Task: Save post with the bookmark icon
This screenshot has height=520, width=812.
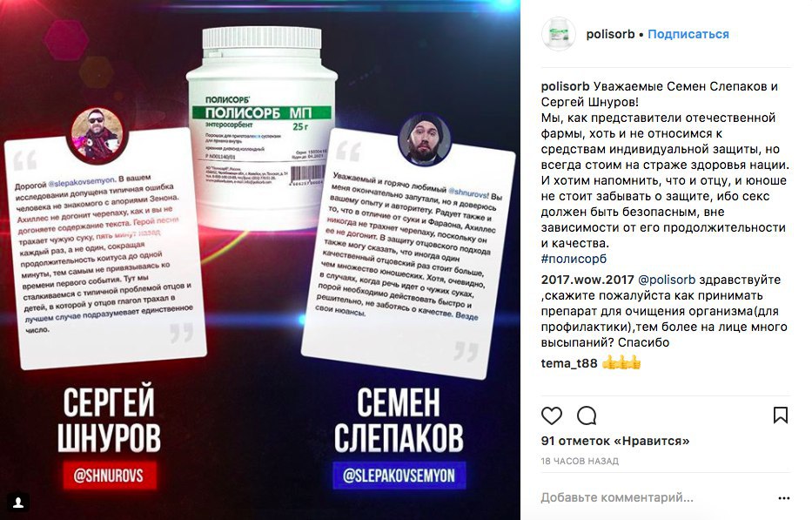Action: click(x=781, y=415)
